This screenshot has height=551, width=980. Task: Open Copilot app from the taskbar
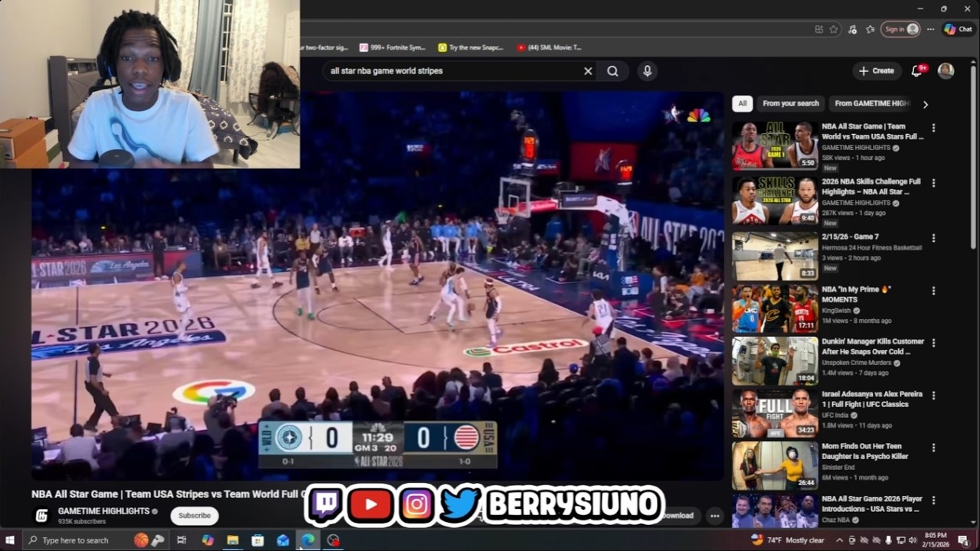coord(207,540)
